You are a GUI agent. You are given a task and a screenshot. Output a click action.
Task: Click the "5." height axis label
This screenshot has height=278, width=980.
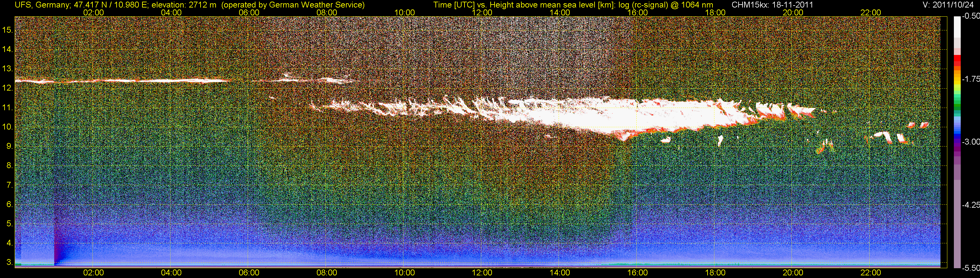[10, 224]
